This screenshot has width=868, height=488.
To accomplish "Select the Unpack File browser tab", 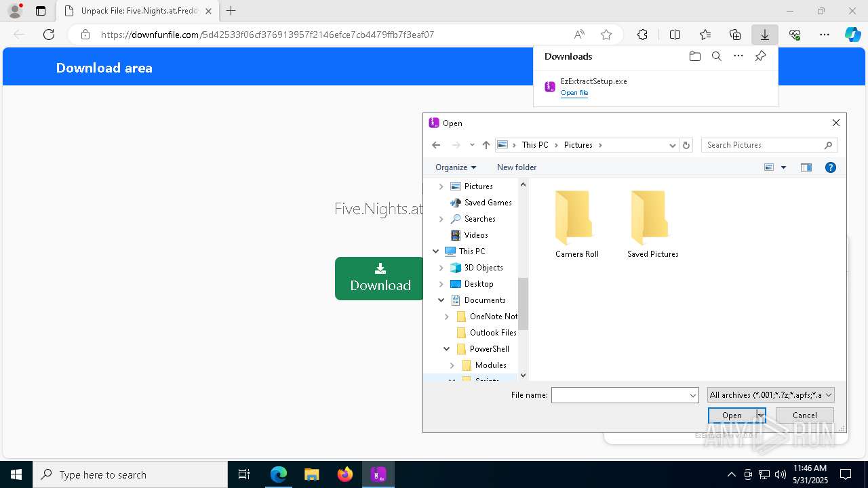I will [138, 11].
